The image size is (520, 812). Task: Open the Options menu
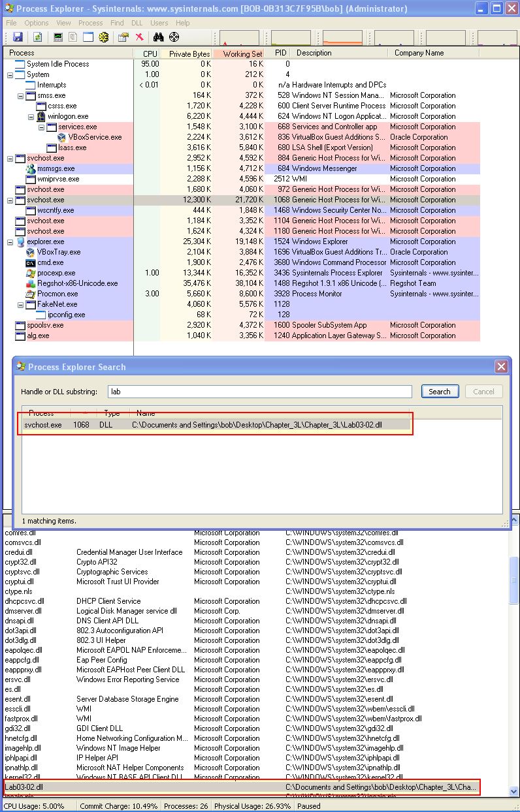[37, 23]
